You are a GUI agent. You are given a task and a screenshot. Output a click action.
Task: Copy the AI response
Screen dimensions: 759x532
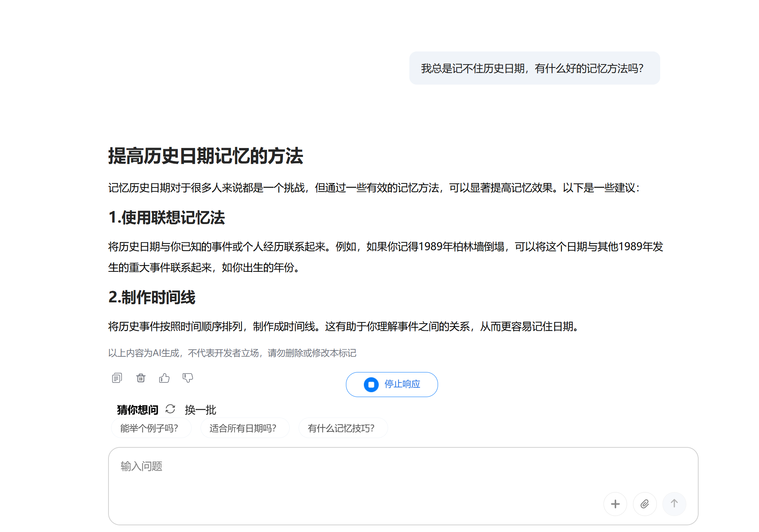tap(117, 378)
